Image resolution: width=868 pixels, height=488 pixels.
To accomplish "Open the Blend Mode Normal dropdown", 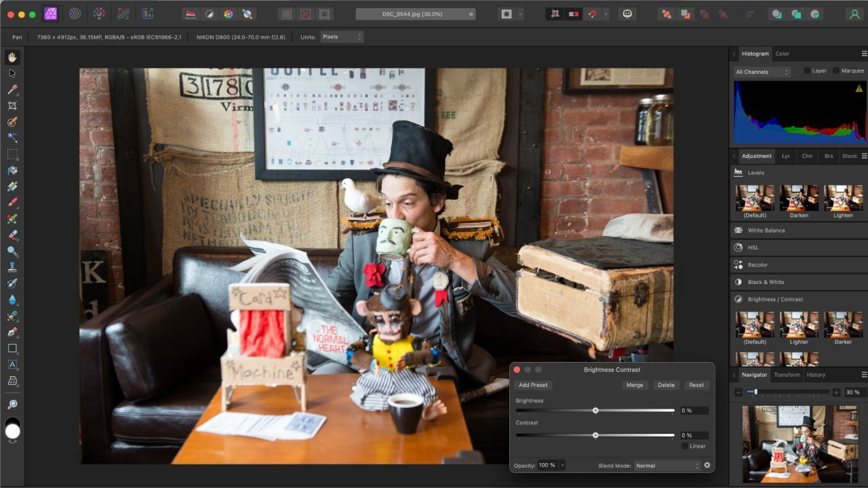I will tap(667, 466).
